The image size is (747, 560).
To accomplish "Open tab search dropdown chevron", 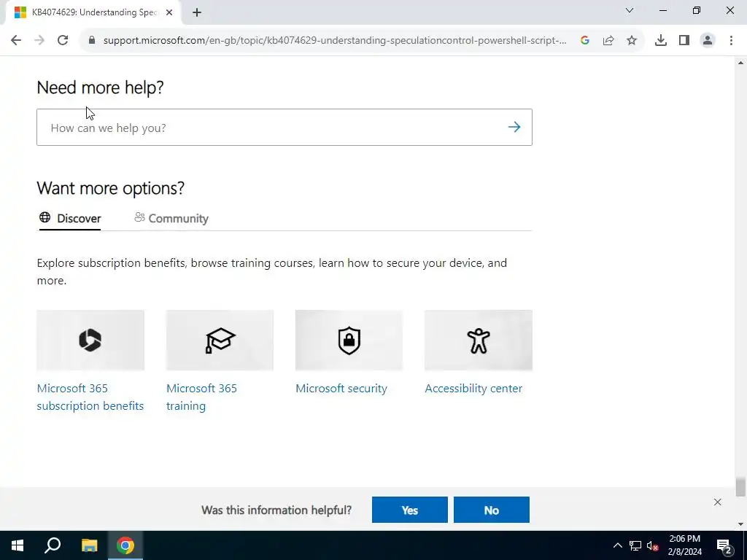I will 630,10.
